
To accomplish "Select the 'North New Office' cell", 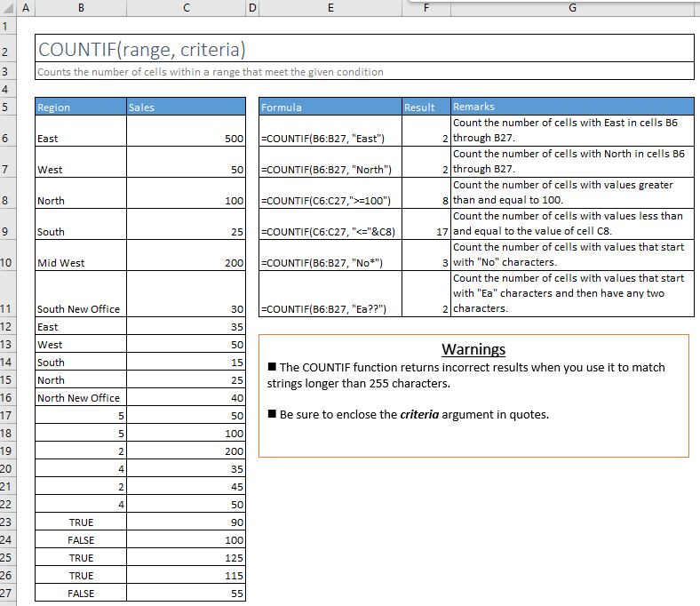I will [x=81, y=397].
